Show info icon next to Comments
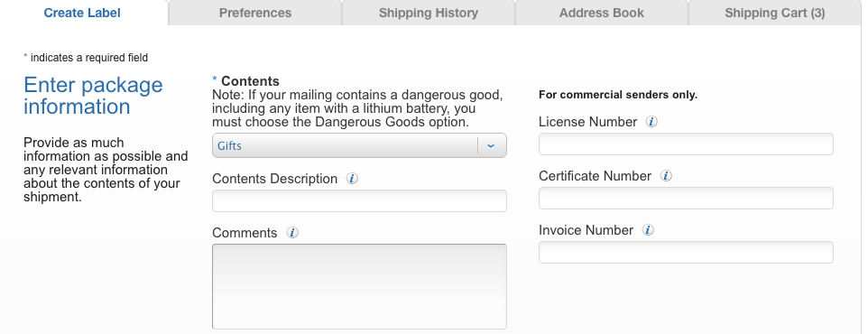Image resolution: width=868 pixels, height=334 pixels. click(292, 233)
